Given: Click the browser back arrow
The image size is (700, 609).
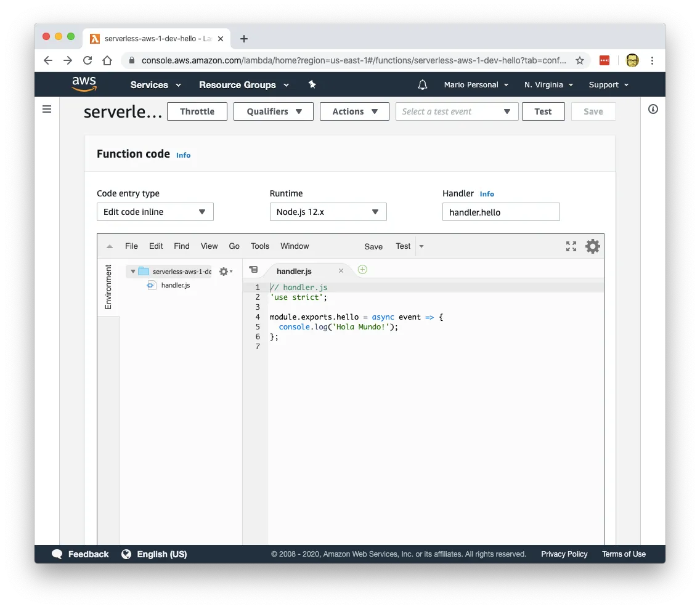Looking at the screenshot, I should coord(48,60).
